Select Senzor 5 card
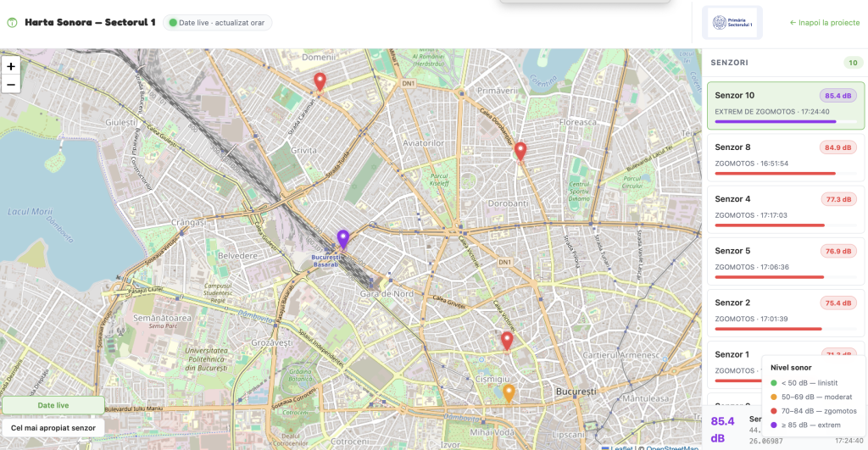Viewport: 868px width, 450px height. coord(785,260)
